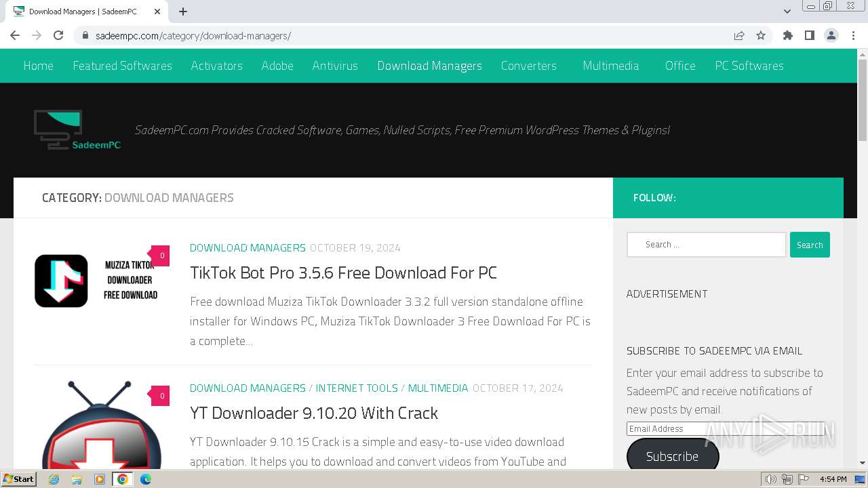Switch to Chrome in the taskbar
Viewport: 868px width, 488px height.
123,479
